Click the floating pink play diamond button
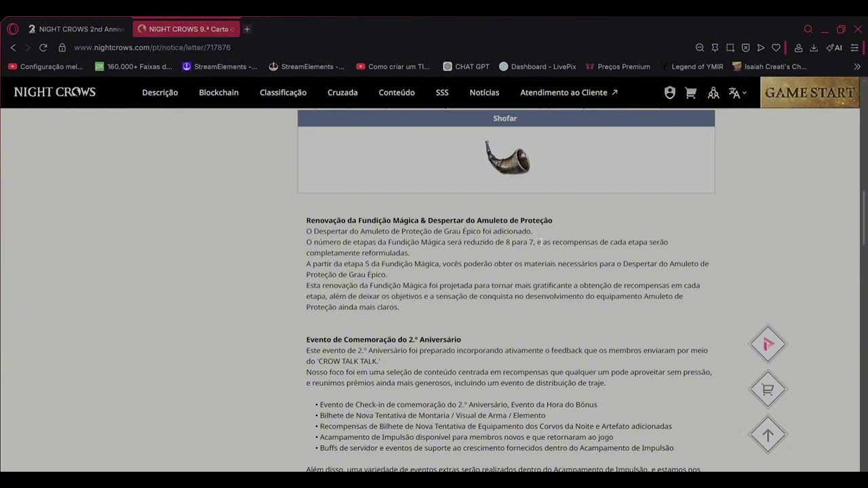Screen dimensions: 868x488 click(768, 344)
